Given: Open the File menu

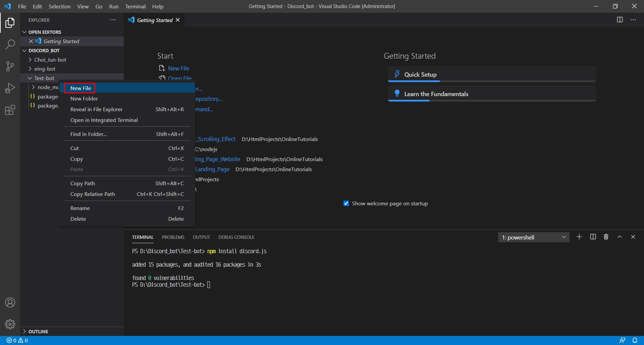Looking at the screenshot, I should coord(22,6).
